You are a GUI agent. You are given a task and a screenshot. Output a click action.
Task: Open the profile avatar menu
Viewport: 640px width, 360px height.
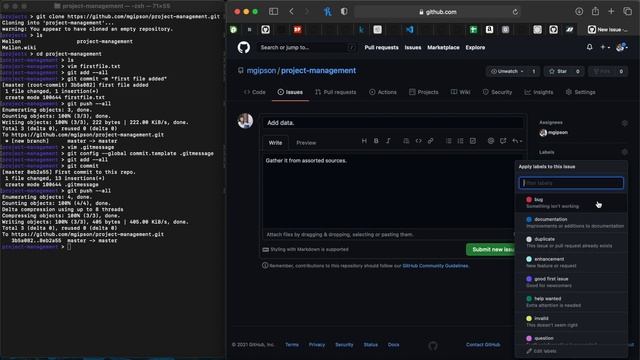(622, 47)
